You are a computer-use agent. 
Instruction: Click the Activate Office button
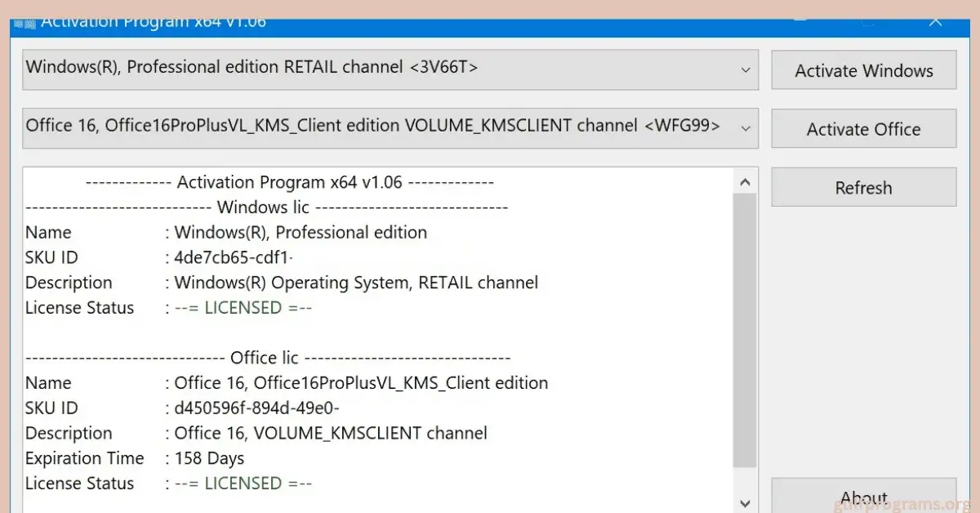click(863, 129)
